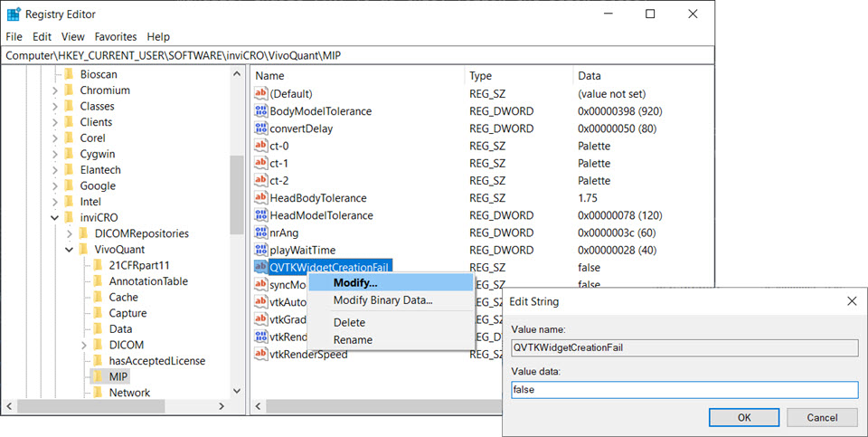The image size is (868, 437).
Task: Expand the DICOM subkey node
Action: [x=84, y=345]
